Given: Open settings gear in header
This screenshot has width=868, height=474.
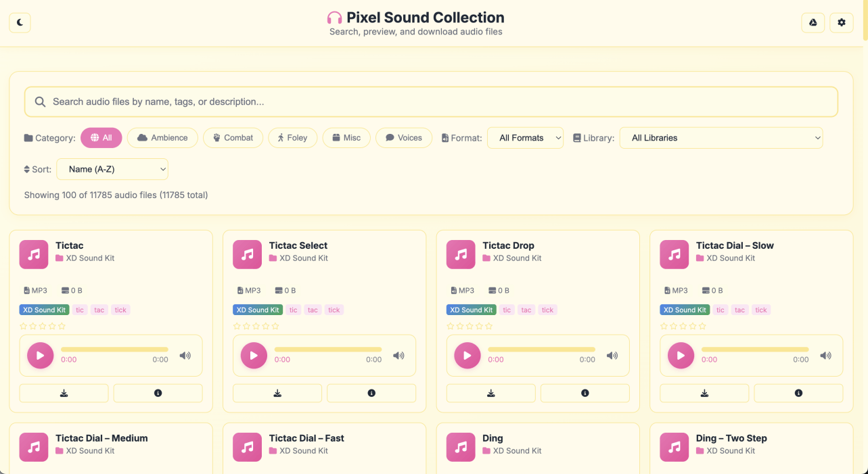Looking at the screenshot, I should 842,22.
